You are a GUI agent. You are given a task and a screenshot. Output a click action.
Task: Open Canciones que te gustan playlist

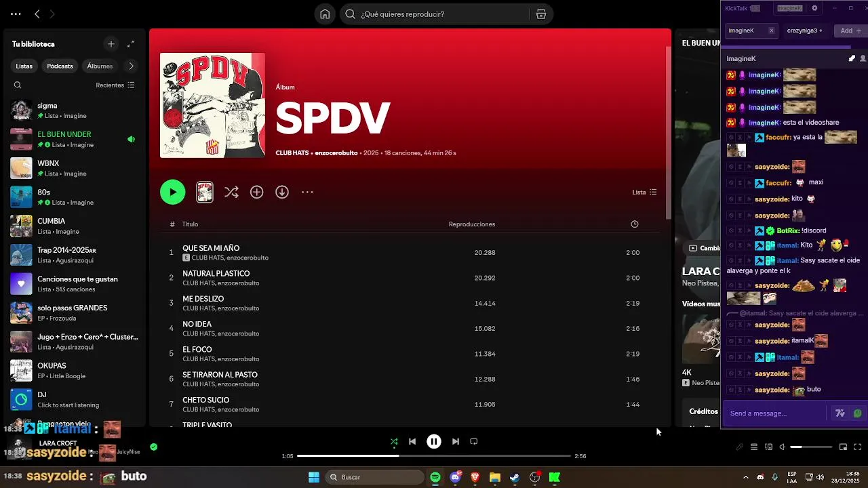(73, 284)
